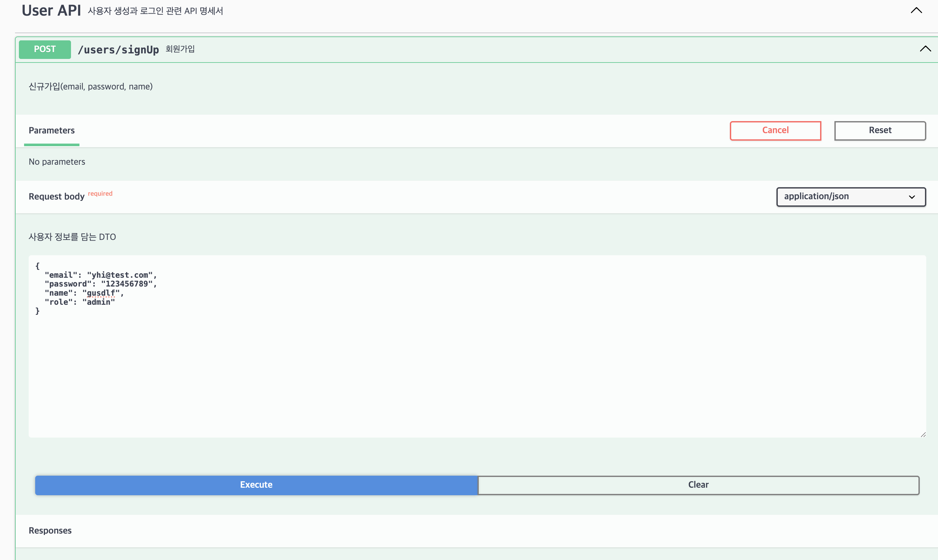
Task: Click the 신규가입(email, password, name) description
Action: coord(91,86)
